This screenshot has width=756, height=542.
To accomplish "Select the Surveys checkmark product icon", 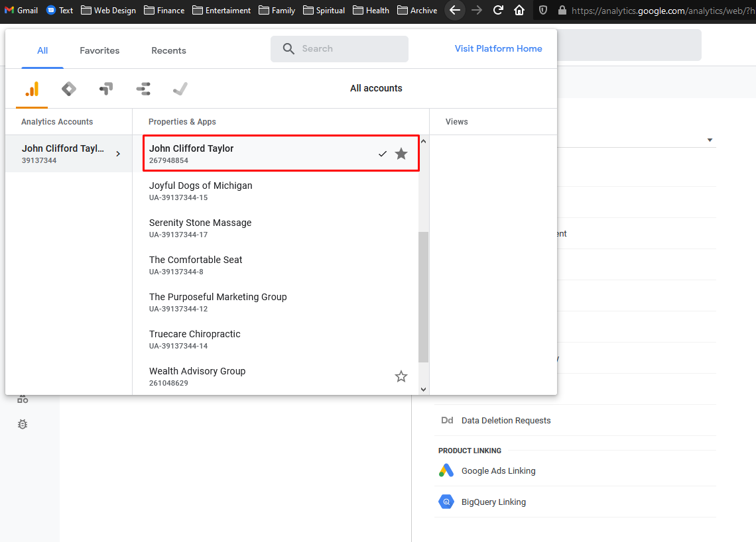I will 180,89.
